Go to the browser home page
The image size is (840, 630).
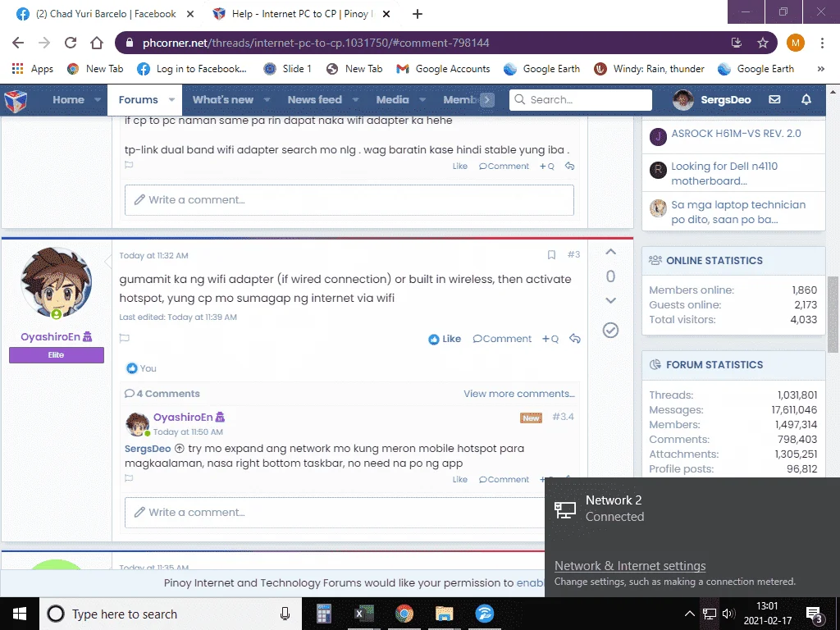pos(97,43)
